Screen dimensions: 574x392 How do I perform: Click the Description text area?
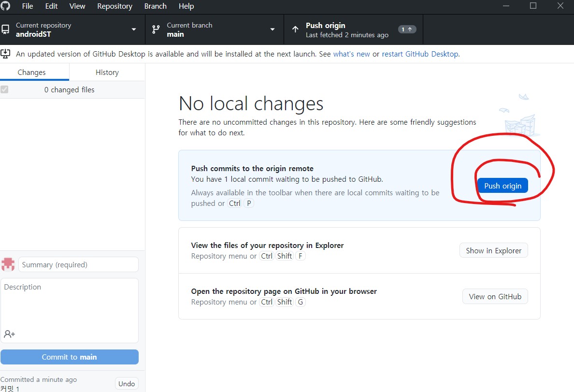tap(70, 311)
